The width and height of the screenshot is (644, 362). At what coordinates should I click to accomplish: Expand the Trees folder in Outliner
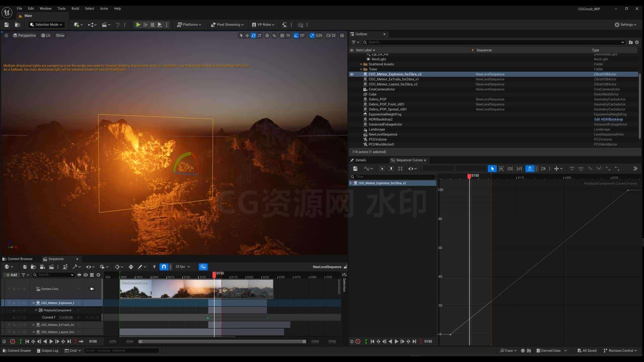(361, 69)
